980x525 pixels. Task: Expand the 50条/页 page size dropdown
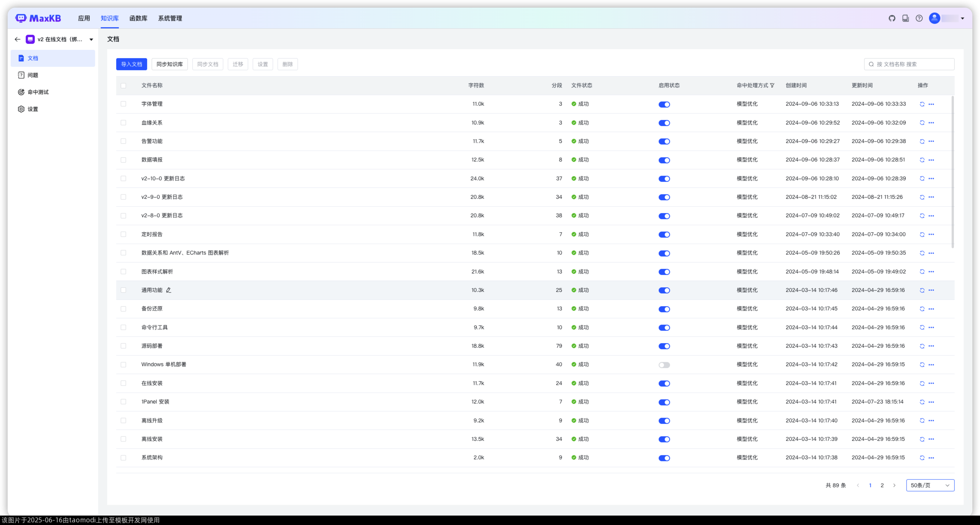930,485
